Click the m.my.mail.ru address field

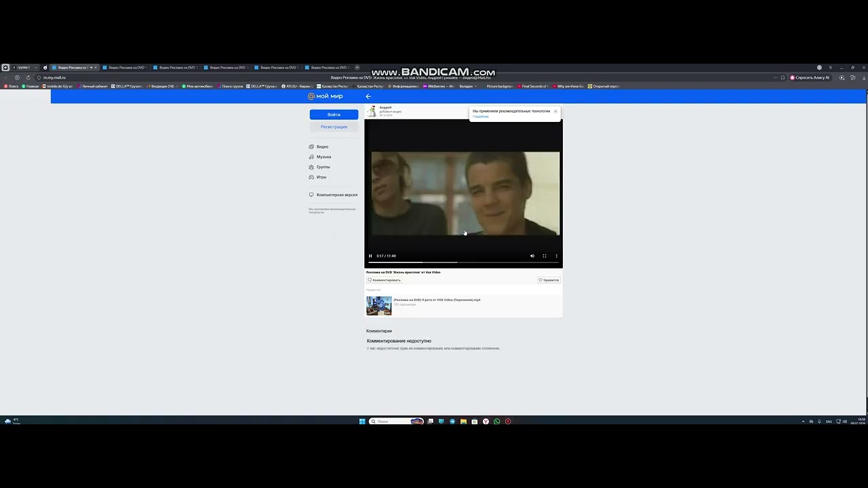(54, 77)
